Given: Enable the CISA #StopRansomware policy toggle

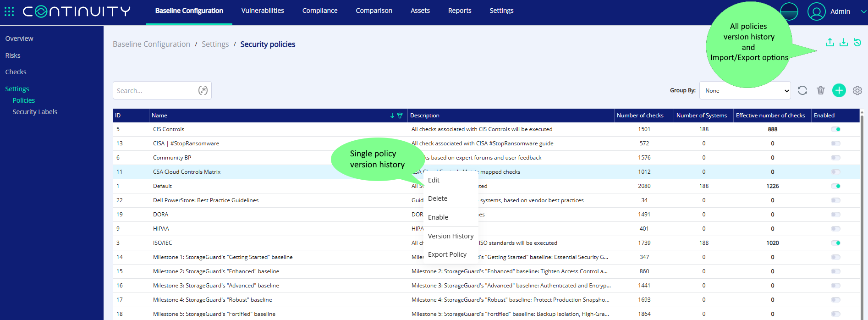Looking at the screenshot, I should [x=835, y=143].
